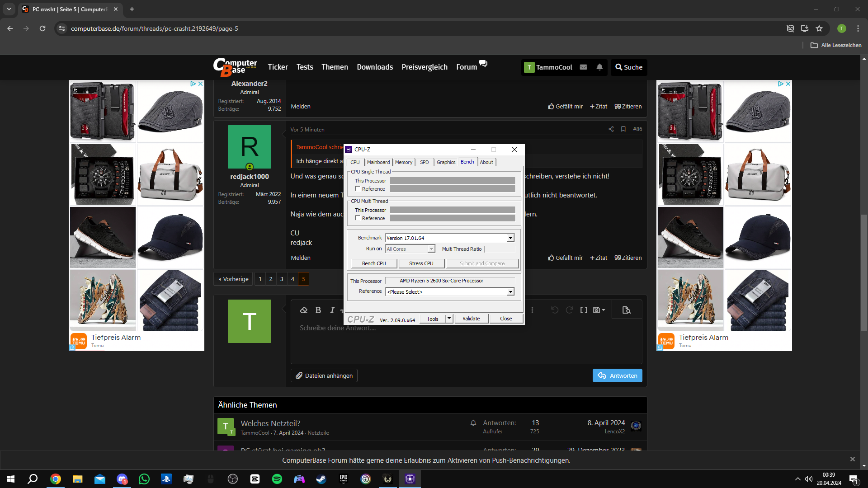Image resolution: width=868 pixels, height=488 pixels.
Task: Open WhatsApp from the taskbar
Action: coord(144,479)
